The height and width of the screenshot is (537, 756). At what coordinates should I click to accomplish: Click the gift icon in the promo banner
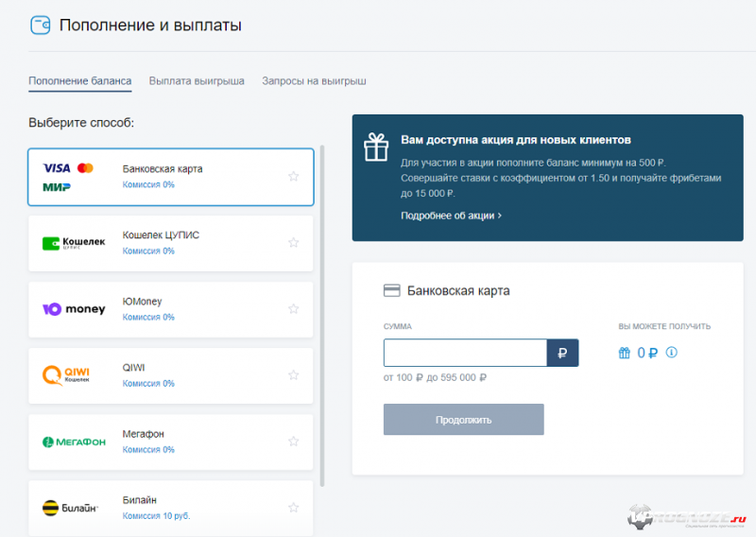pos(377,147)
